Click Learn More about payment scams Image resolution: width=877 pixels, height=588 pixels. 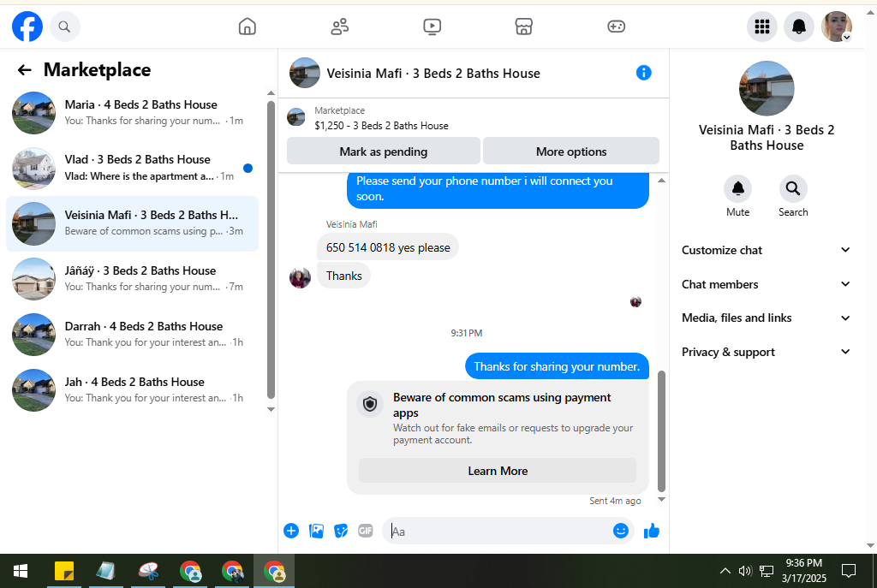[498, 471]
